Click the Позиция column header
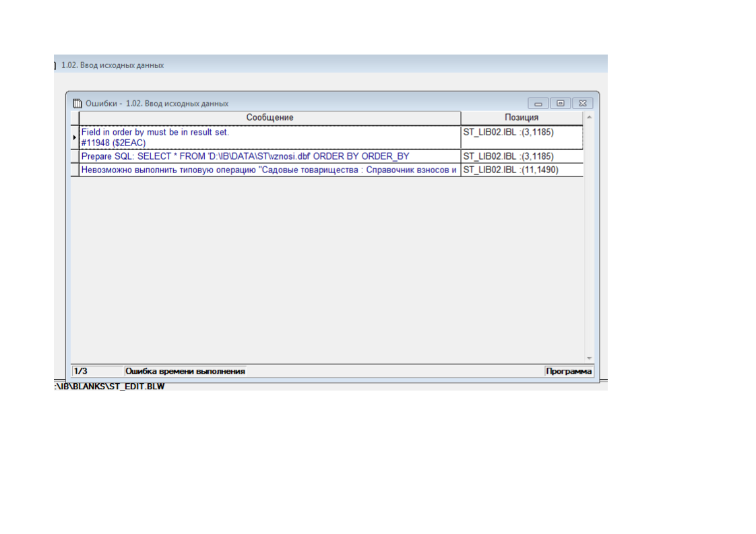The height and width of the screenshot is (534, 756). [522, 118]
